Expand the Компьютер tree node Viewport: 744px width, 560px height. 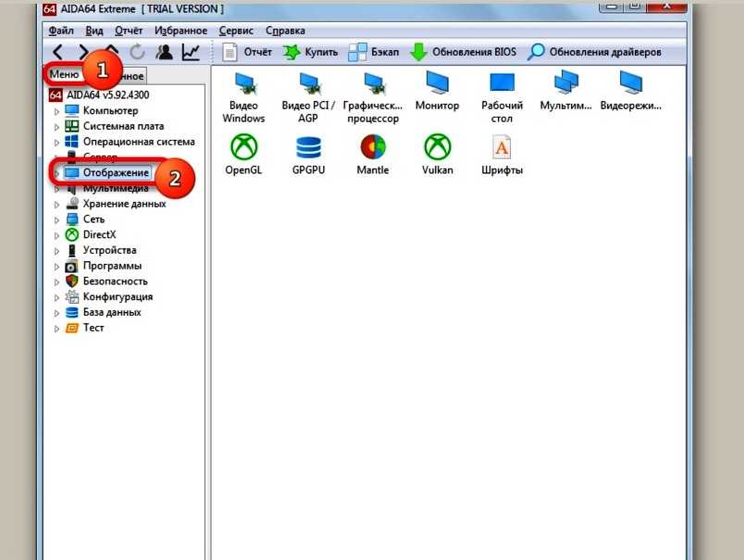click(x=56, y=111)
